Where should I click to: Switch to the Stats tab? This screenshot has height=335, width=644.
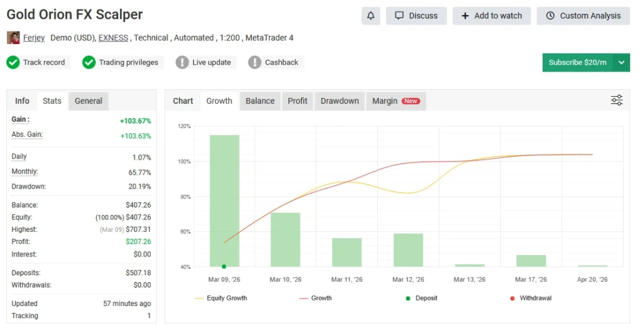point(52,101)
